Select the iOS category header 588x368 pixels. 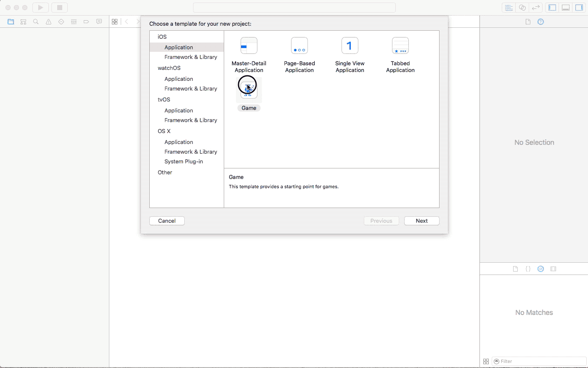coord(162,37)
